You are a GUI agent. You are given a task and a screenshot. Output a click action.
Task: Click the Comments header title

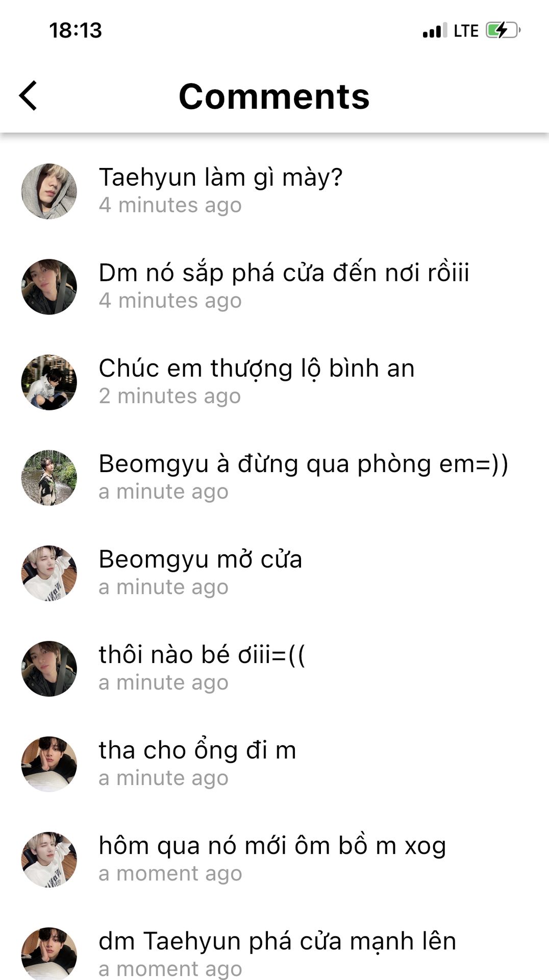(x=274, y=96)
